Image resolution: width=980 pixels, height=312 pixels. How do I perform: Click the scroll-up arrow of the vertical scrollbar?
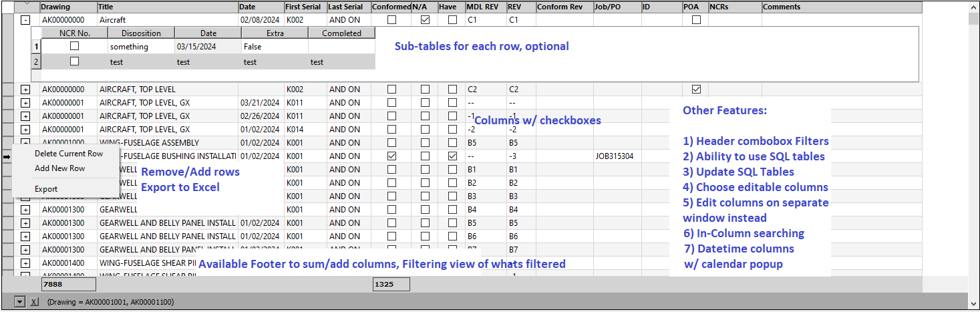pyautogui.click(x=973, y=7)
